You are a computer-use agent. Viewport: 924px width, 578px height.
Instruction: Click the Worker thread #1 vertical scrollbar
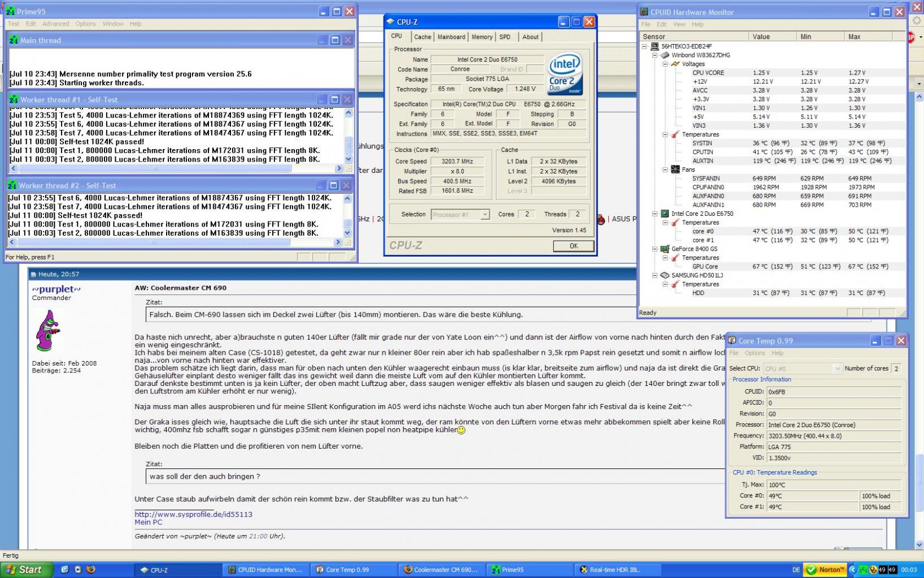[348, 136]
